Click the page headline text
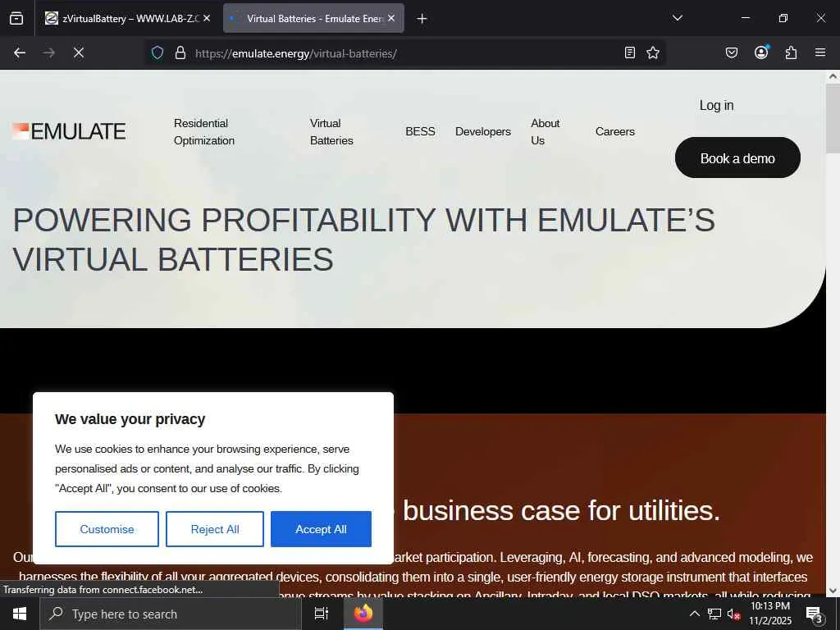Viewport: 840px width, 630px height. (x=363, y=240)
